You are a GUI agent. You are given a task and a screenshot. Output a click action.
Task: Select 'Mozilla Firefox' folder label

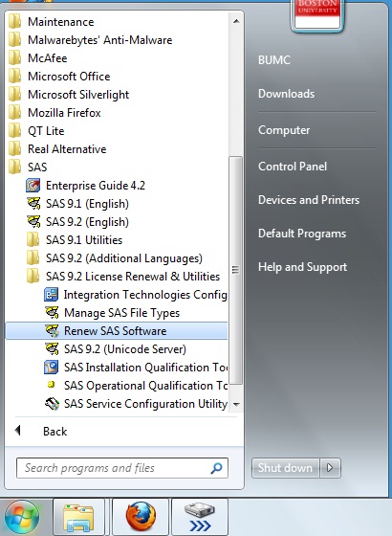(64, 113)
